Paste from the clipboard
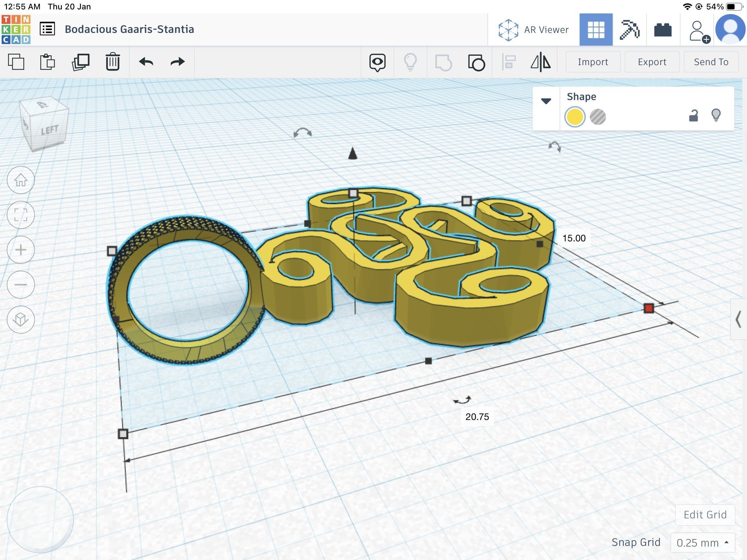Viewport: 747px width, 560px height. (47, 62)
